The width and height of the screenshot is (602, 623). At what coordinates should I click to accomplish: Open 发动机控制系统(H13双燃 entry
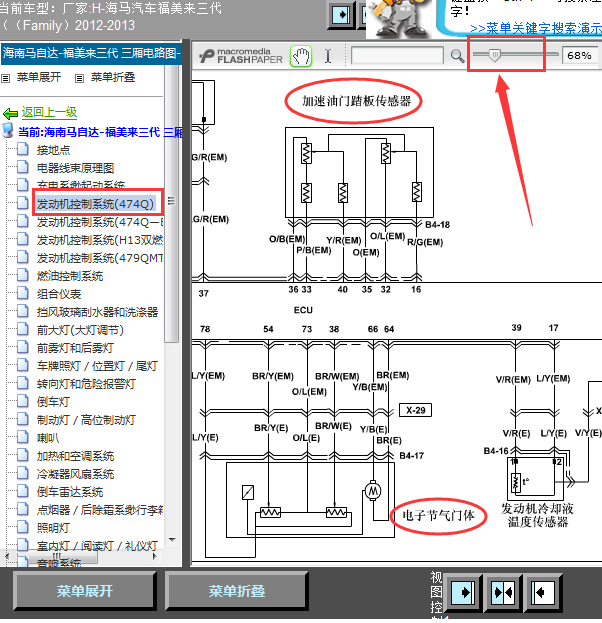point(100,240)
